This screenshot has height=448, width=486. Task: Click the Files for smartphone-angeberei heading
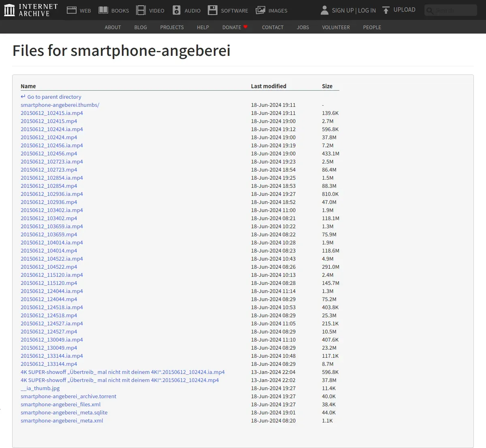(122, 51)
